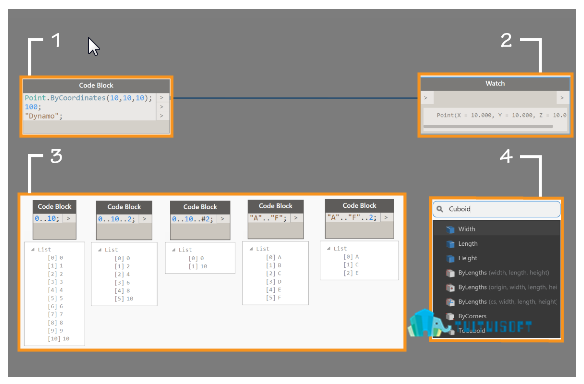Select the Height cube icon in results
584x384 pixels.
[450, 258]
